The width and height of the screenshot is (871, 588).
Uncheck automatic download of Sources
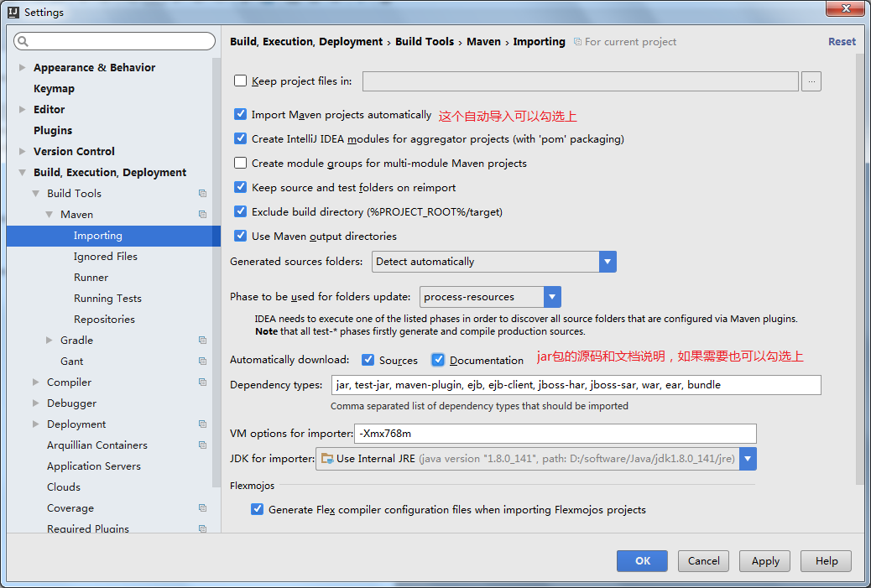[368, 360]
